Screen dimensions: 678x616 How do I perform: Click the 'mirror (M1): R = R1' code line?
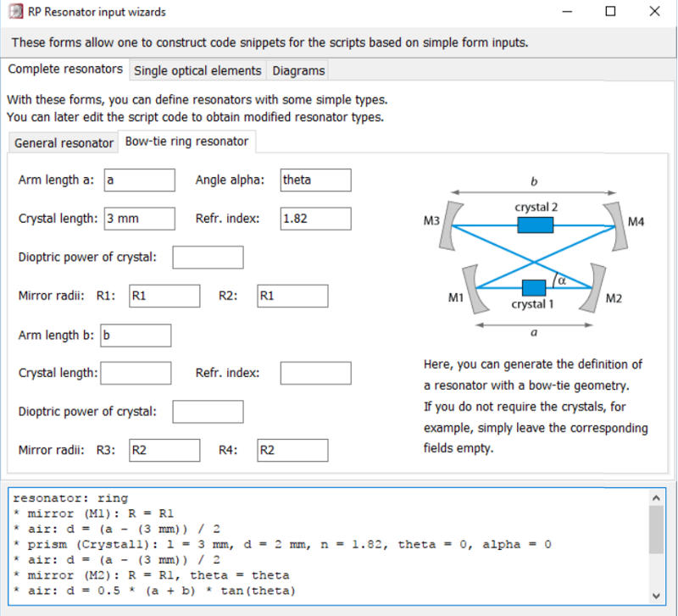coord(93,513)
